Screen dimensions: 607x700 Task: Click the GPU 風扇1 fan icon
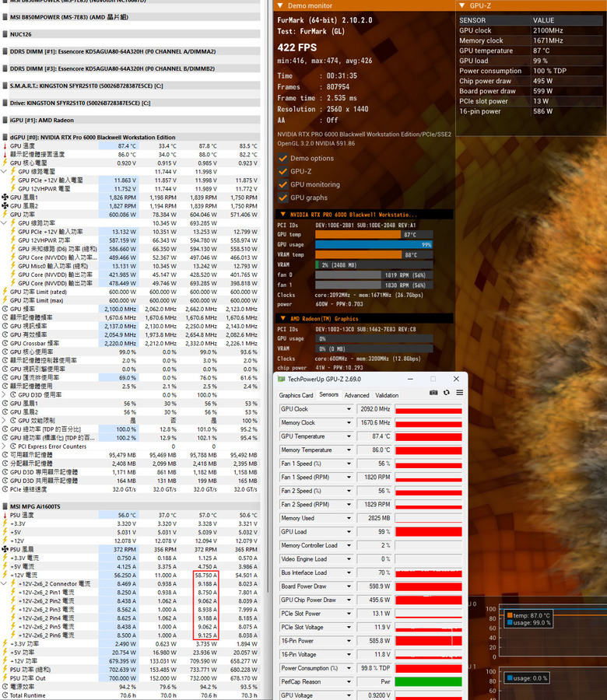pyautogui.click(x=5, y=197)
